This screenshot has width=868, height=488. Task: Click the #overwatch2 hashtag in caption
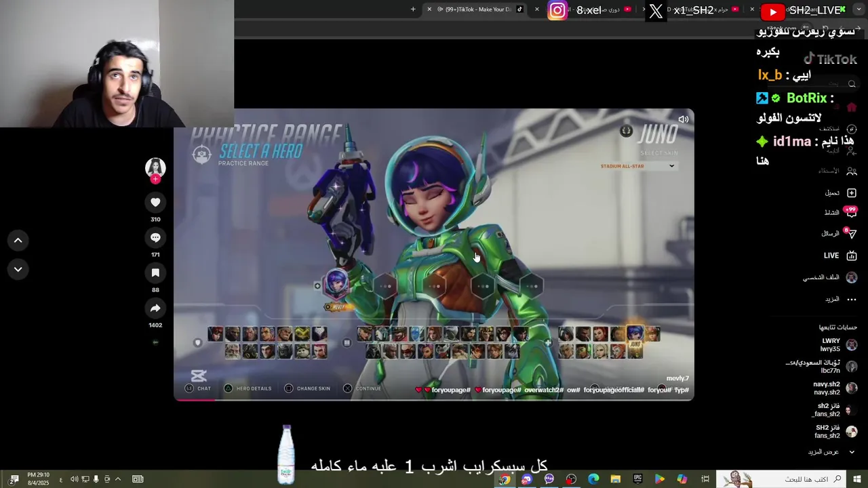click(544, 390)
